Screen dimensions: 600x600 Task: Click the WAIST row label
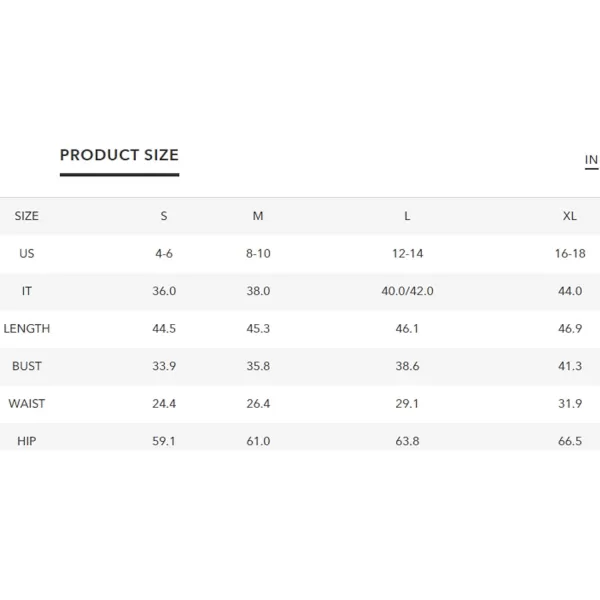click(26, 403)
